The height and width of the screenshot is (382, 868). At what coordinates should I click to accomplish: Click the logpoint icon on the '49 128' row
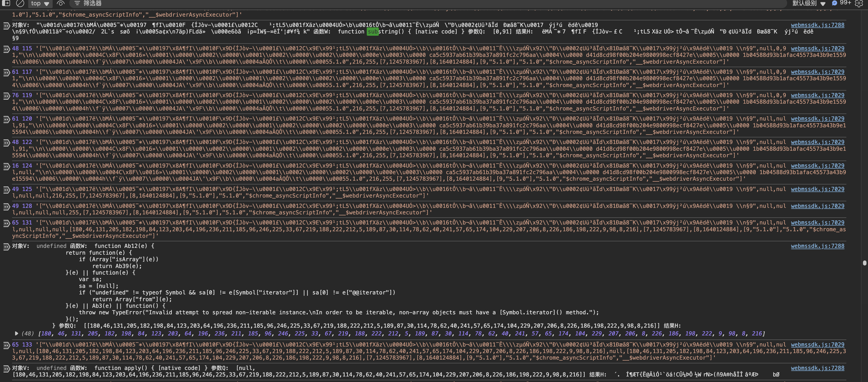6,207
